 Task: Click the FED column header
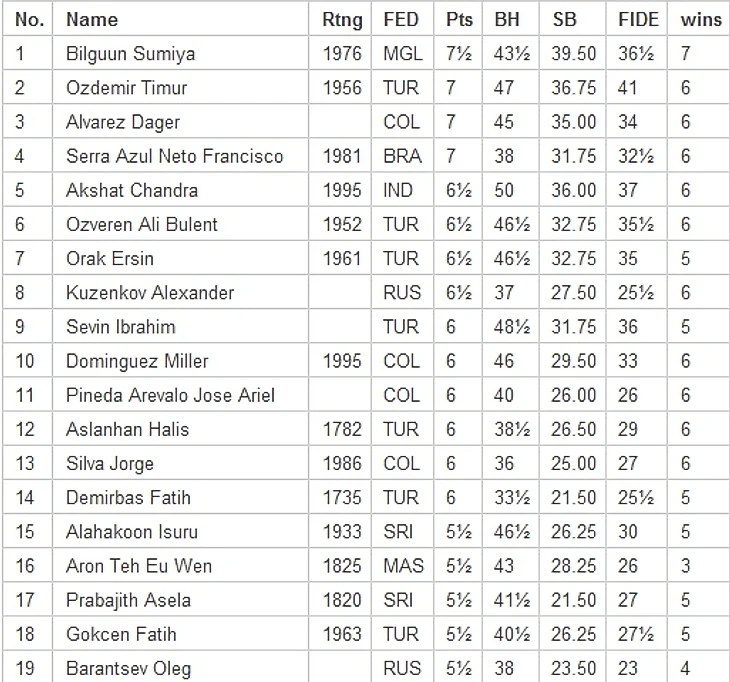click(x=401, y=20)
